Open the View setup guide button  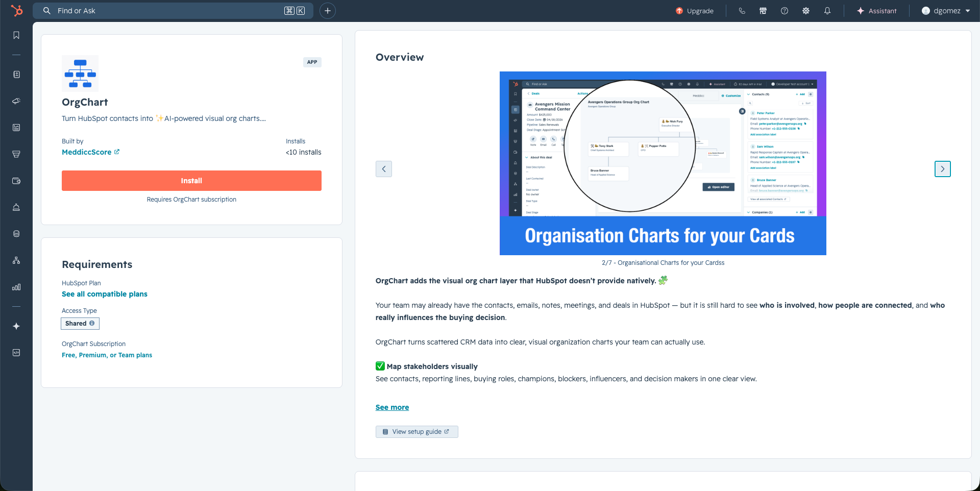[417, 432]
